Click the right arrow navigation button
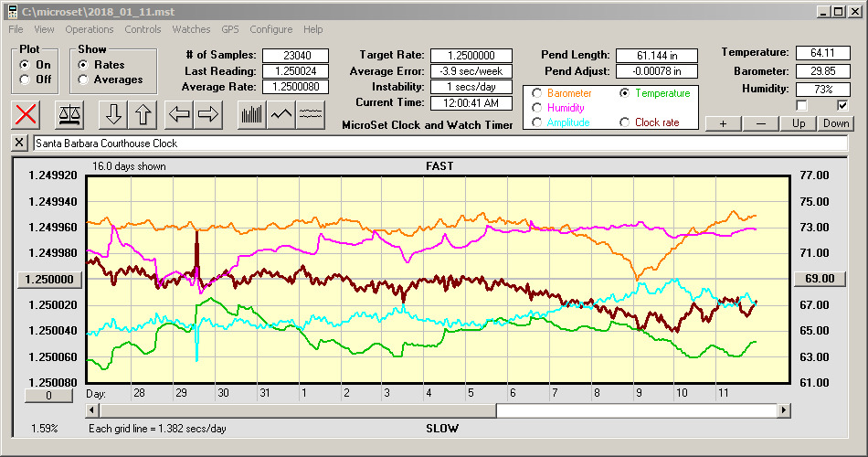868x457 pixels. tap(207, 114)
